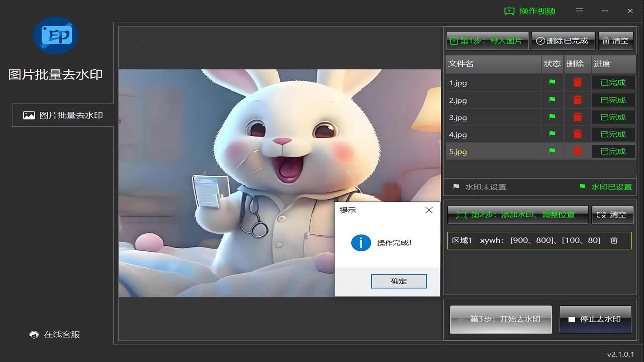Click the 停止去水印 stop button
Screen dimensions: 644x362
point(596,319)
